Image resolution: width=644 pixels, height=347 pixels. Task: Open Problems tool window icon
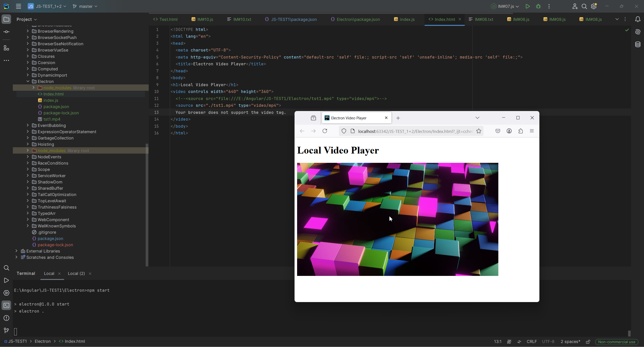pyautogui.click(x=7, y=318)
